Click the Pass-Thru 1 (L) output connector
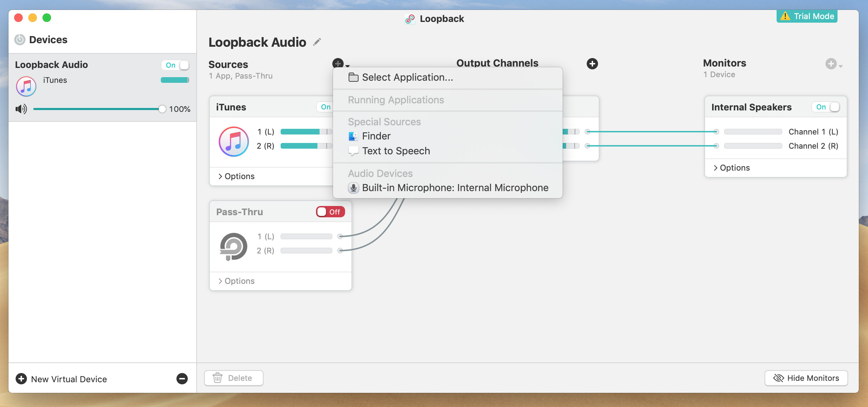Viewport: 868px width, 407px height. pos(340,236)
